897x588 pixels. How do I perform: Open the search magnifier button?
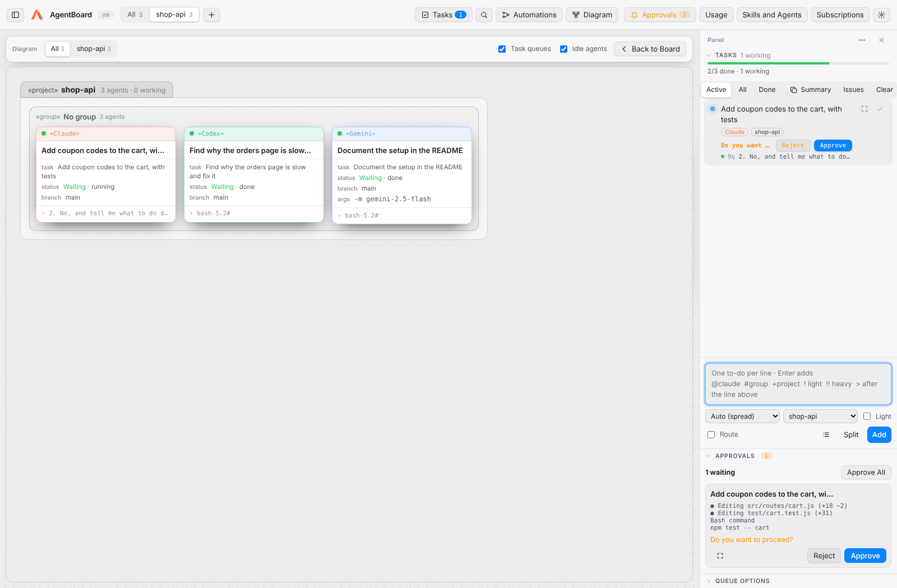[484, 15]
